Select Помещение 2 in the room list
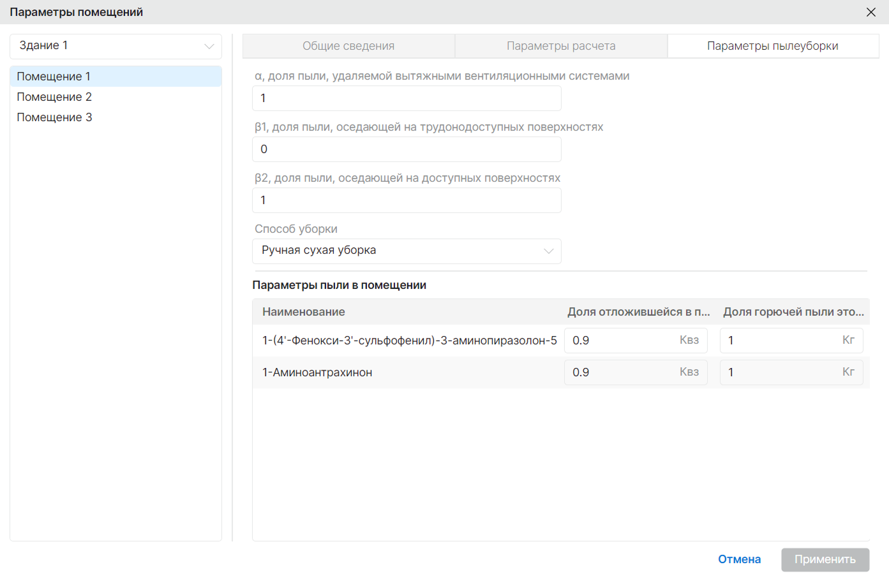The image size is (889, 588). 116,97
